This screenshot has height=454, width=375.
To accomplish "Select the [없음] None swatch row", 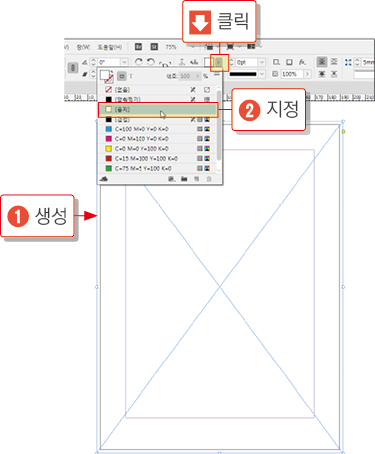I will click(x=158, y=90).
